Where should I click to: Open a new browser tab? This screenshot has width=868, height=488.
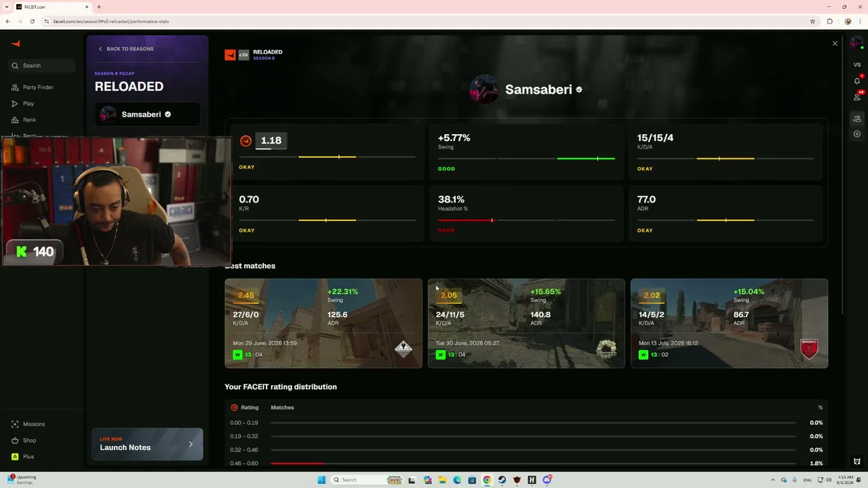pos(99,7)
